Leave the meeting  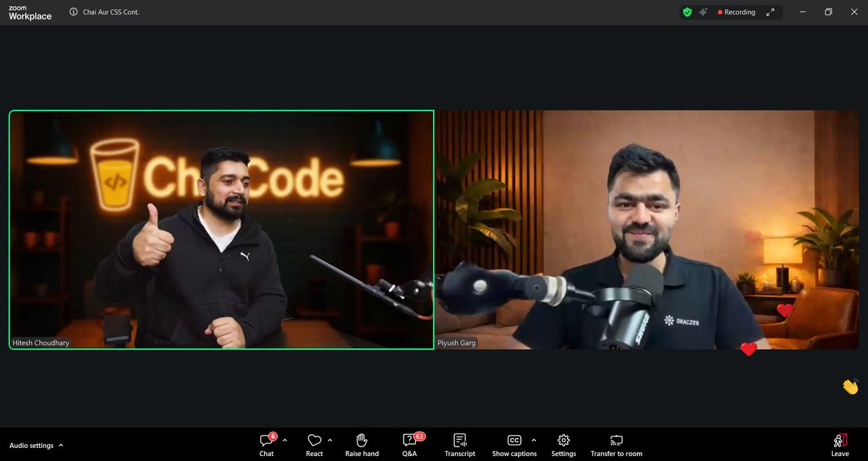(x=840, y=445)
